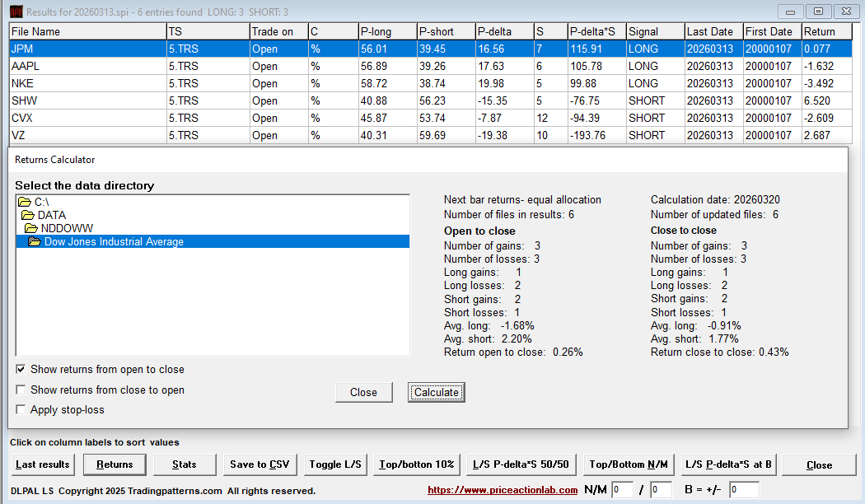Save results to CSV
This screenshot has width=865, height=504.
[259, 464]
